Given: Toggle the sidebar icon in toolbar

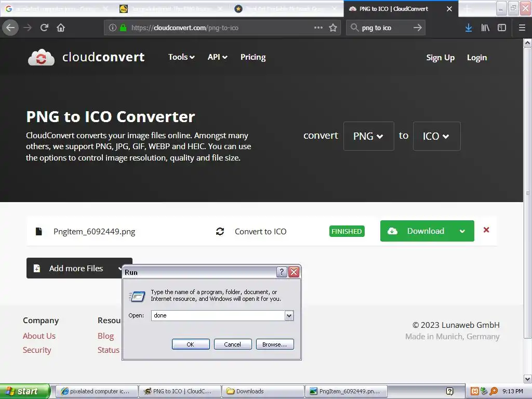Looking at the screenshot, I should click(x=502, y=28).
